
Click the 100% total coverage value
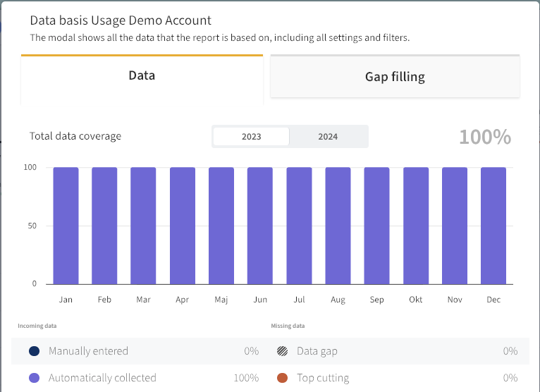484,137
